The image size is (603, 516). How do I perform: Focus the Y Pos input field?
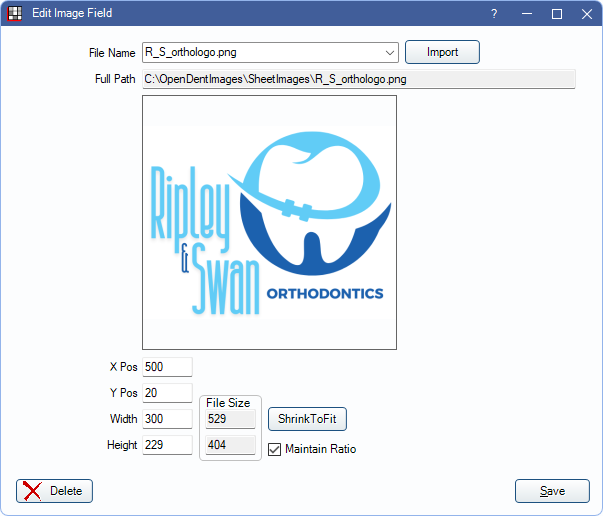pyautogui.click(x=167, y=393)
